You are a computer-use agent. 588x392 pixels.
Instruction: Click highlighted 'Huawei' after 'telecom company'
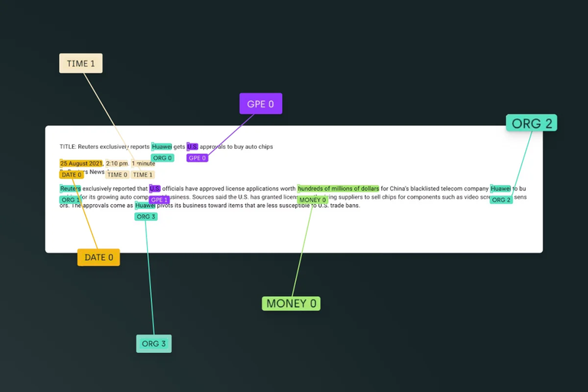(x=501, y=188)
